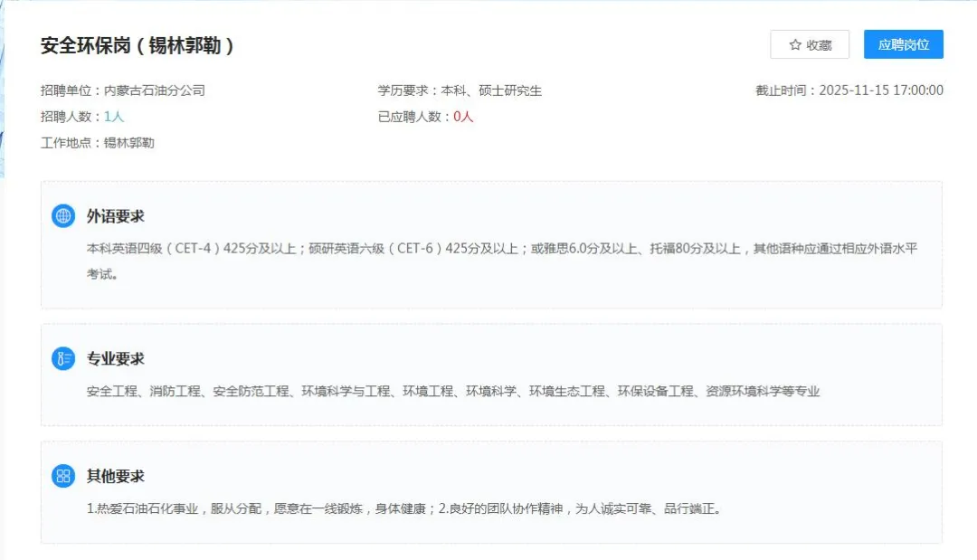Click the blue icon beside 专业要求
977x560 pixels.
[63, 358]
